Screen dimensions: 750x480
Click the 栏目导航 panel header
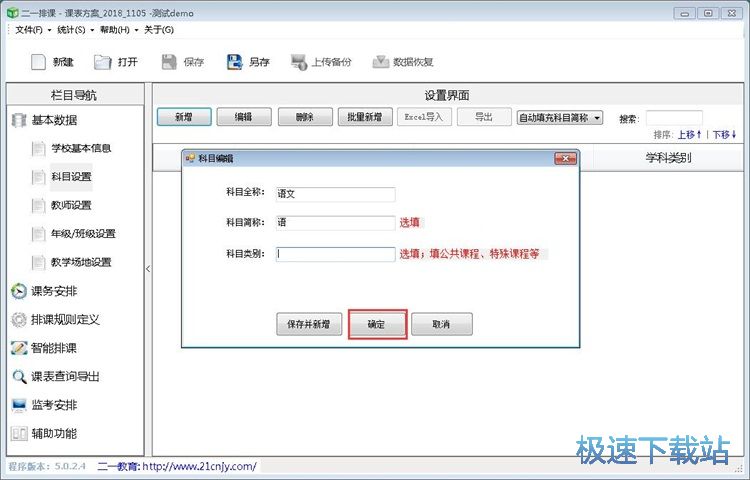pos(75,95)
